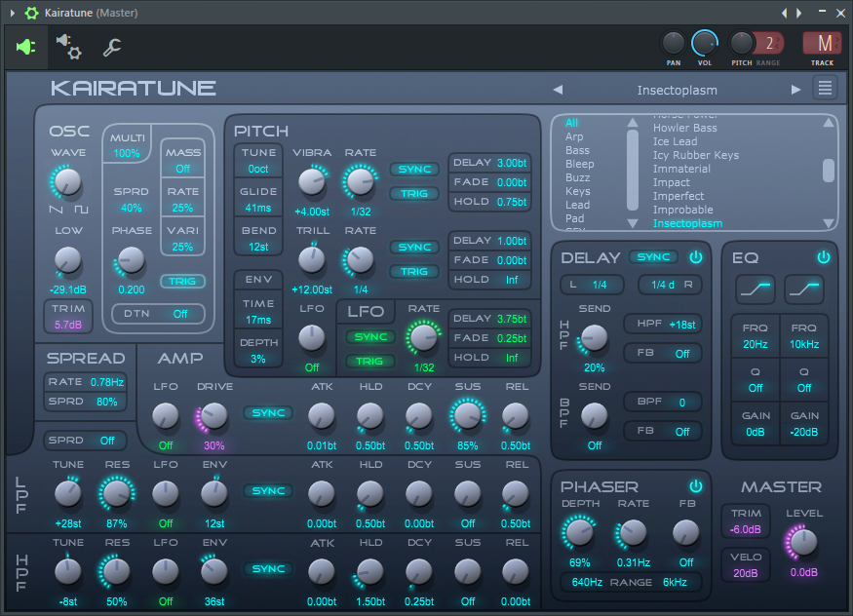Select the Arp preset category
853x616 pixels.
click(x=574, y=136)
